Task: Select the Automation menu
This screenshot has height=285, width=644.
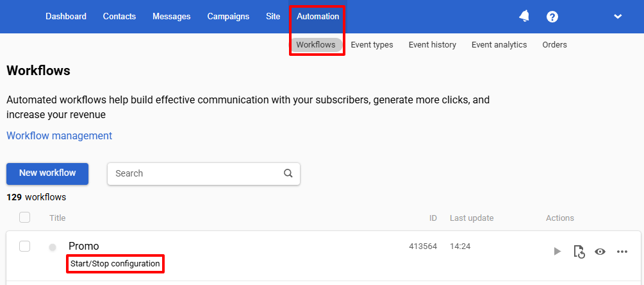Action: tap(318, 17)
